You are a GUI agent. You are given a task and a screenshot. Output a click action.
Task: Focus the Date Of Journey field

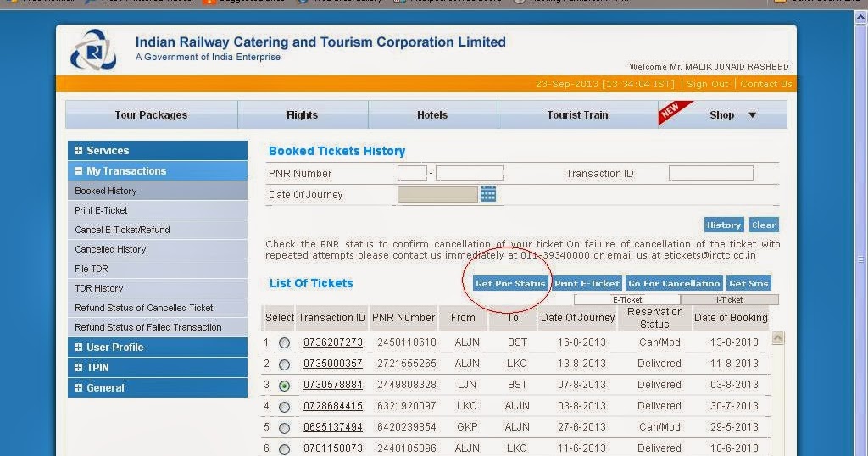(x=437, y=194)
